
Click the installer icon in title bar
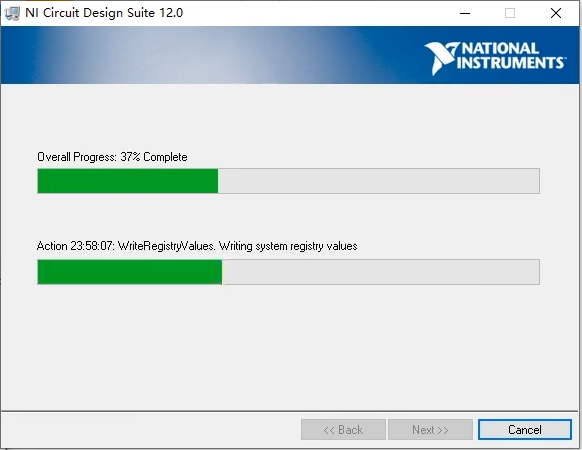(12, 13)
